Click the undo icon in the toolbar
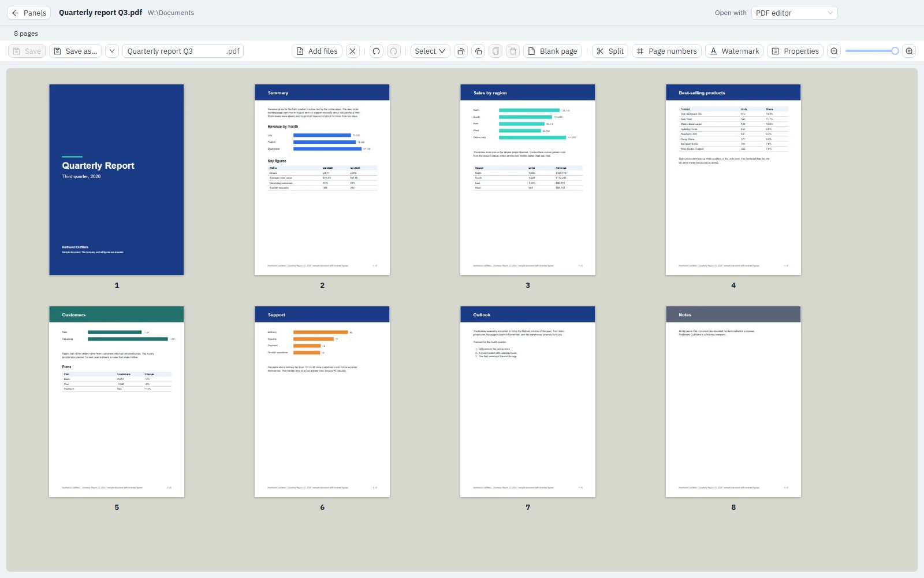924x578 pixels. click(x=376, y=51)
